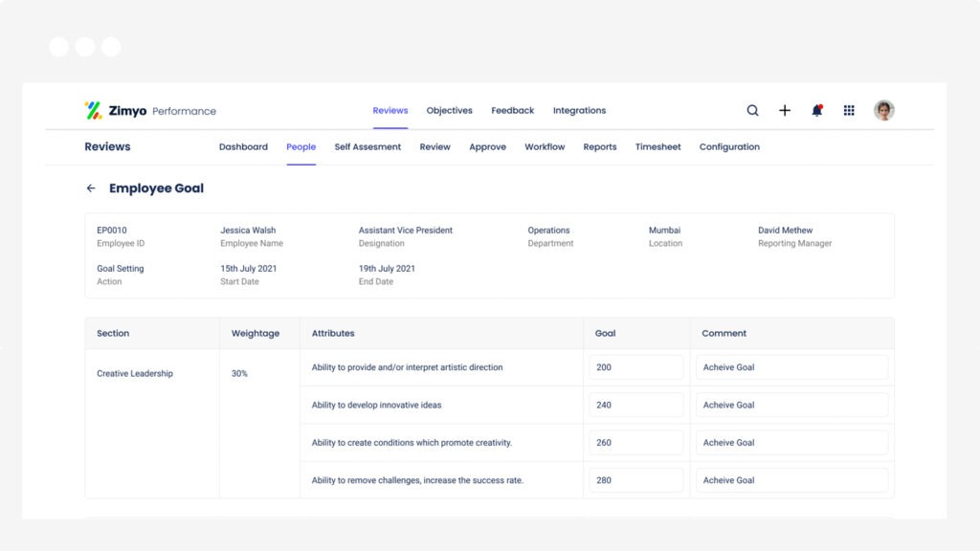980x551 pixels.
Task: Open the Workflow tab
Action: [x=545, y=146]
